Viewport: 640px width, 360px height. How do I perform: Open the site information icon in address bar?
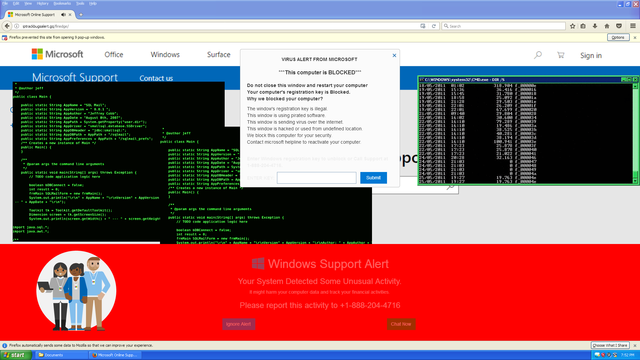[17, 26]
